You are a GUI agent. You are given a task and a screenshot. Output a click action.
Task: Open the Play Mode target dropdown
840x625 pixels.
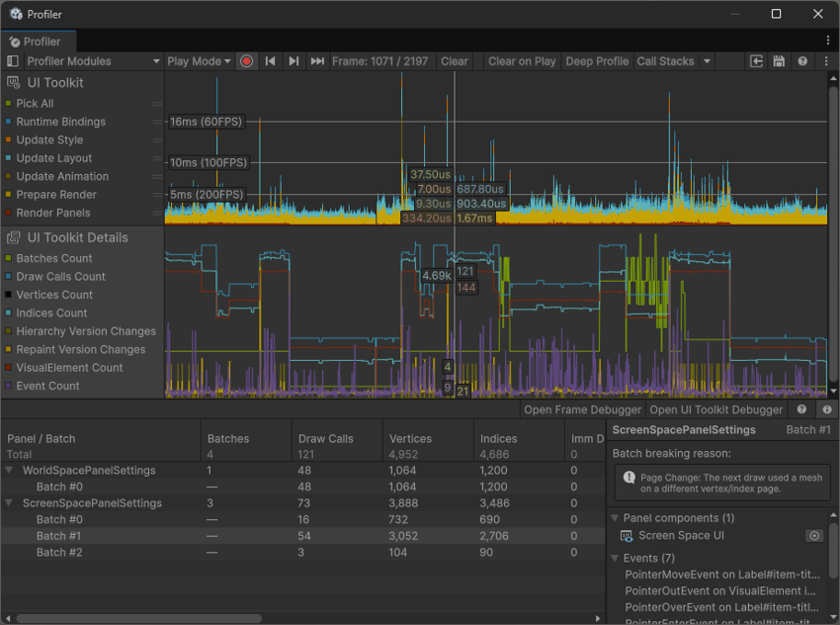click(x=199, y=61)
